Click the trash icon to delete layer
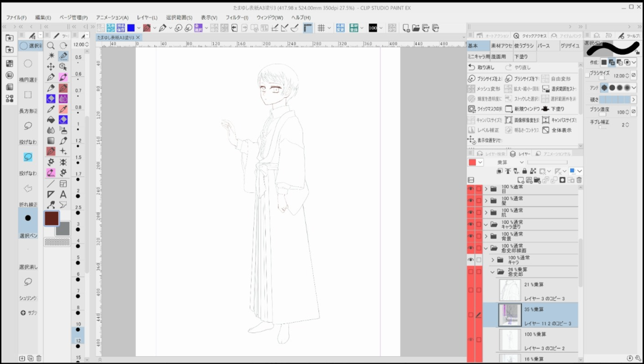This screenshot has width=644, height=364. tap(579, 180)
